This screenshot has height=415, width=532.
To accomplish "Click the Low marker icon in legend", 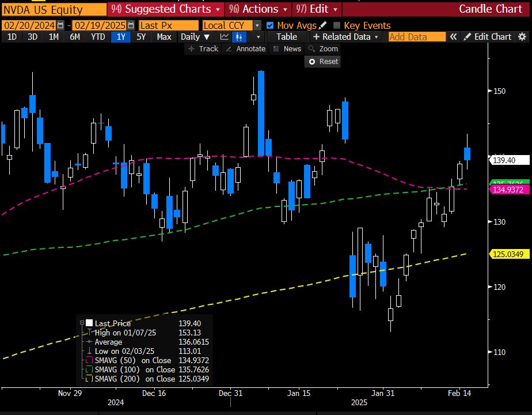I will coord(89,351).
